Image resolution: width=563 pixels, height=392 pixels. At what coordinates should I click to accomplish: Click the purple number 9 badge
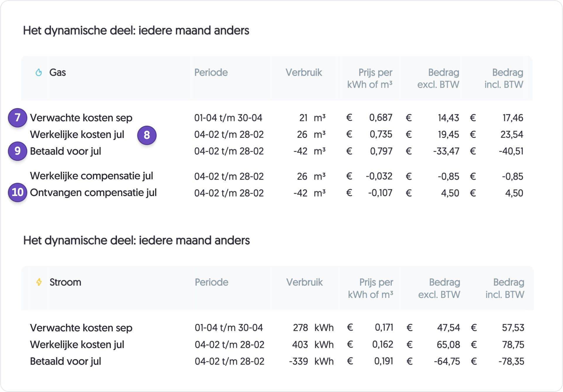pyautogui.click(x=17, y=151)
